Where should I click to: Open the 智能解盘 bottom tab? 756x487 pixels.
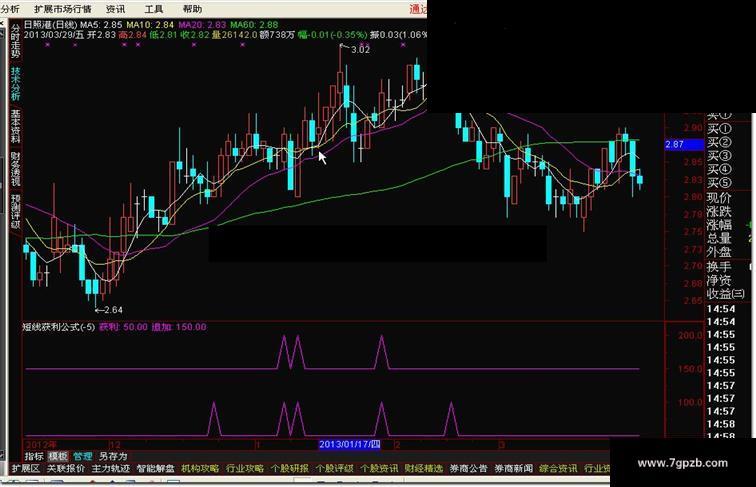tap(155, 468)
